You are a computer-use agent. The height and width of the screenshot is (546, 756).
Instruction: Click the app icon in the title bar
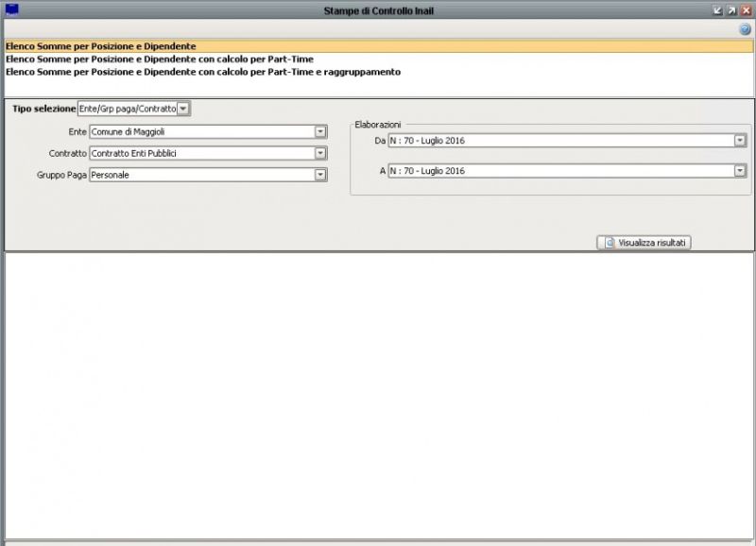12,9
